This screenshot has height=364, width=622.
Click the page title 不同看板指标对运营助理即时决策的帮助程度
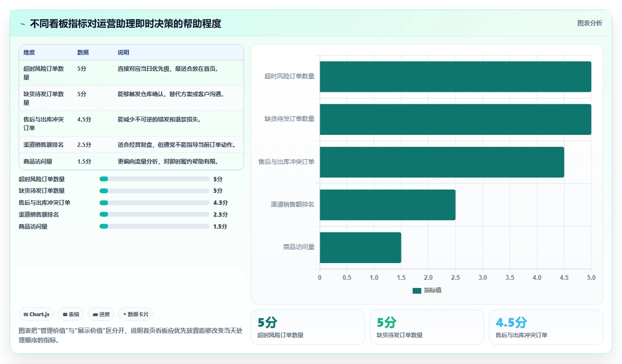(125, 24)
